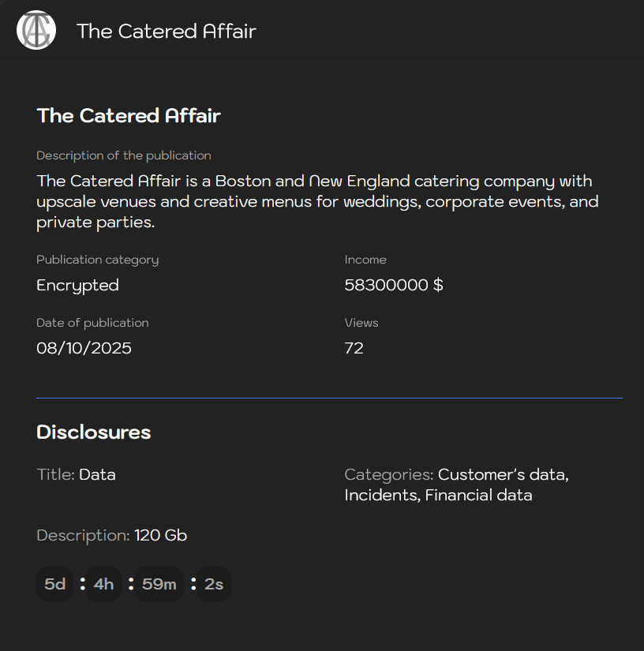This screenshot has height=651, width=644.
Task: Click the 'Description of the publication' label
Action: (x=124, y=155)
